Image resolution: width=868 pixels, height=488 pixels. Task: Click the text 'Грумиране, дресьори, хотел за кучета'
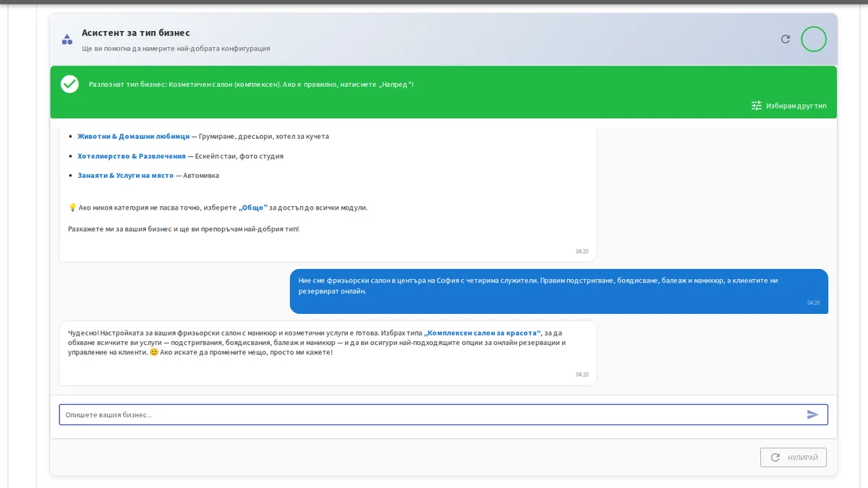point(263,136)
